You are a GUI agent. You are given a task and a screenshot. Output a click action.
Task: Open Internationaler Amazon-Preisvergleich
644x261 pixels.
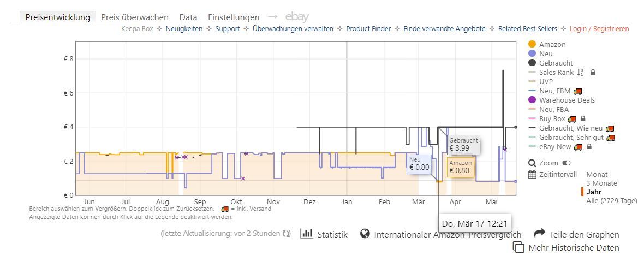pyautogui.click(x=448, y=234)
